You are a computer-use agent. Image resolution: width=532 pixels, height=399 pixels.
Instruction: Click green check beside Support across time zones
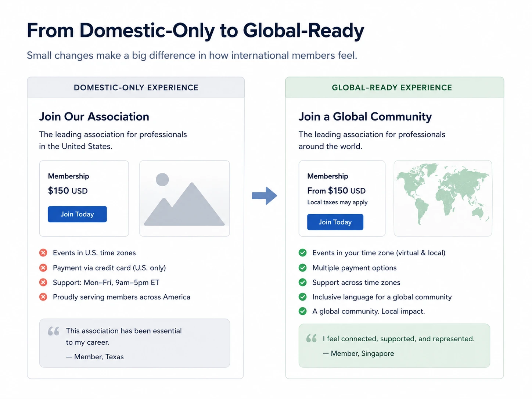click(x=303, y=283)
